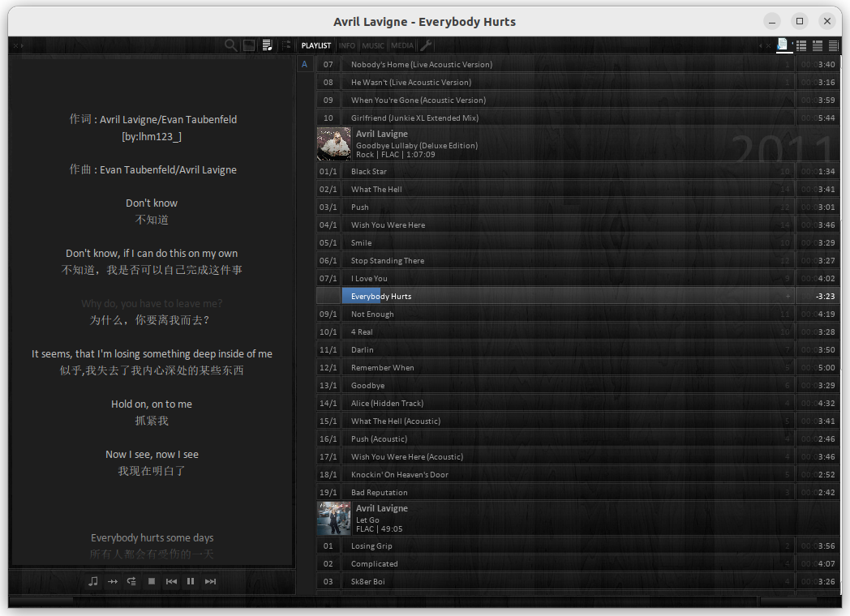Select 'Wish You Were Here (Acoustic)' track
The height and width of the screenshot is (616, 850).
(x=577, y=456)
